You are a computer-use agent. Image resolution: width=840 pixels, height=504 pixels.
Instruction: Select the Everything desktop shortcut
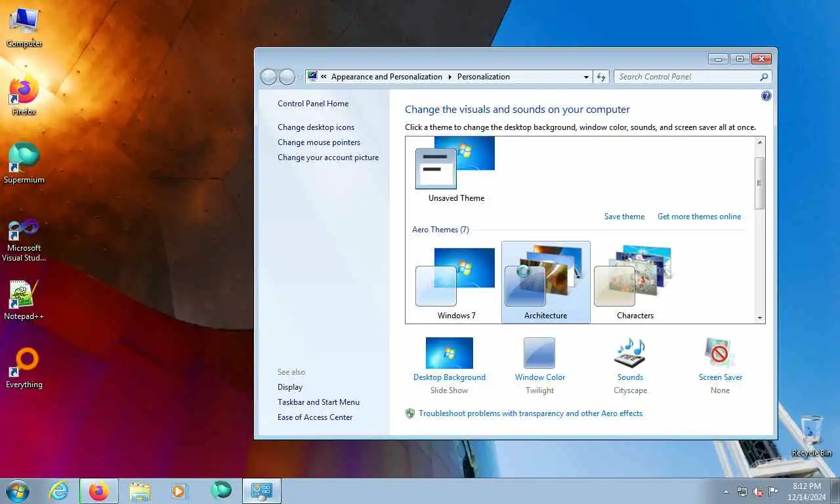pos(24,369)
